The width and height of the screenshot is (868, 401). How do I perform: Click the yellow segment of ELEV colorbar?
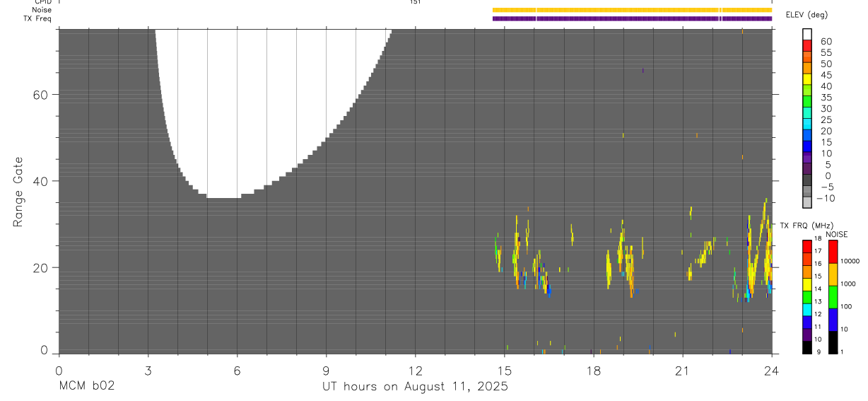click(807, 81)
